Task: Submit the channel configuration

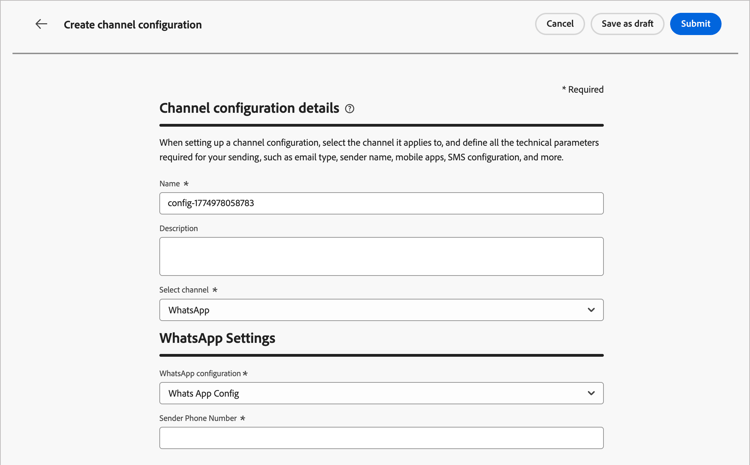Action: pyautogui.click(x=695, y=24)
